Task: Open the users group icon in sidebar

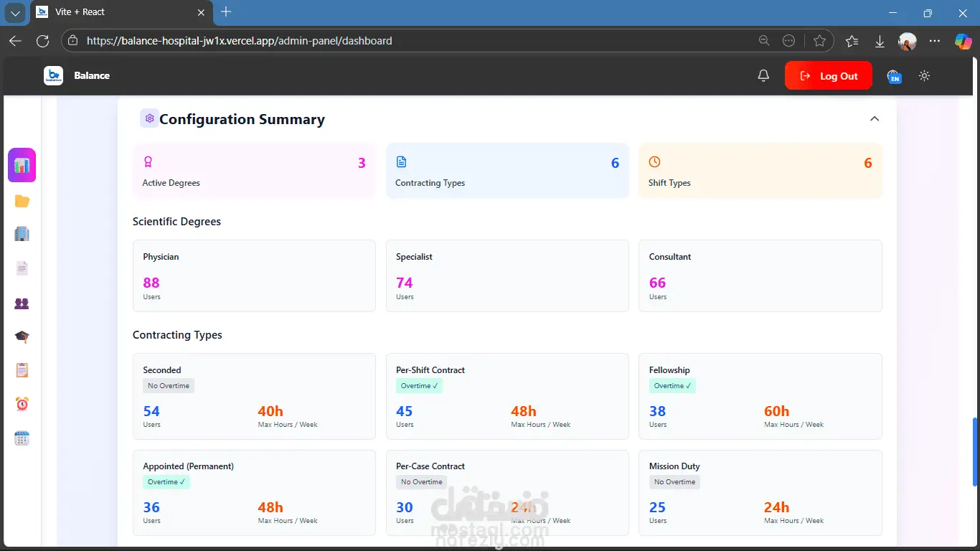Action: pyautogui.click(x=22, y=303)
